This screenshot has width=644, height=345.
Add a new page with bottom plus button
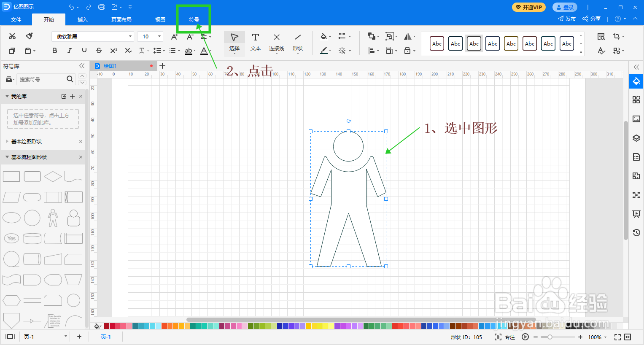79,337
